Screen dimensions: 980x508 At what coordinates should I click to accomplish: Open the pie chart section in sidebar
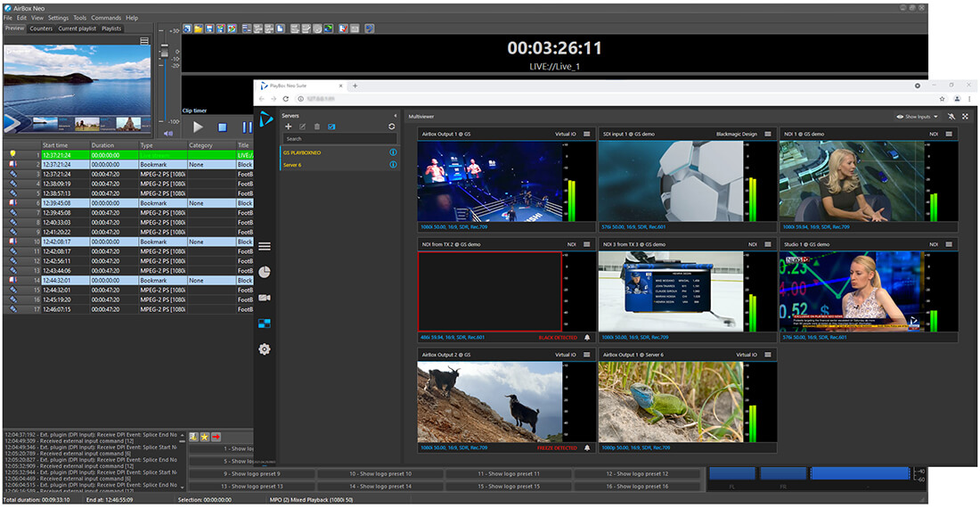265,272
